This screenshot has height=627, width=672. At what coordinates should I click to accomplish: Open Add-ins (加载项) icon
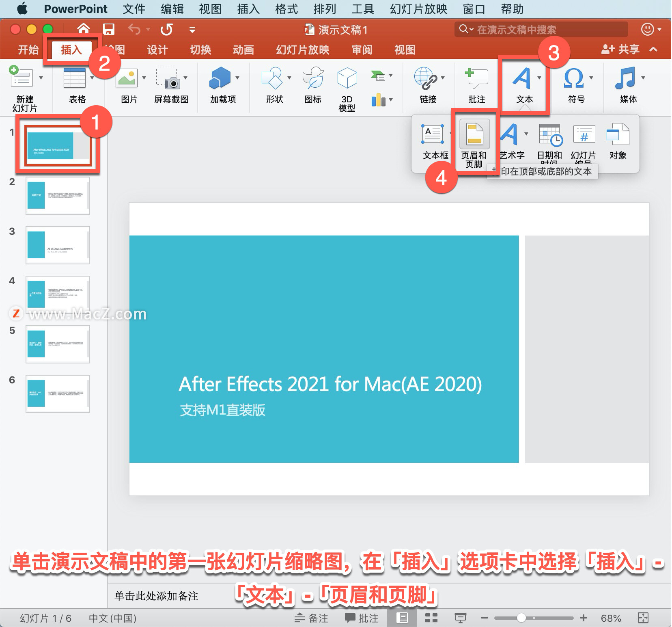tap(220, 78)
